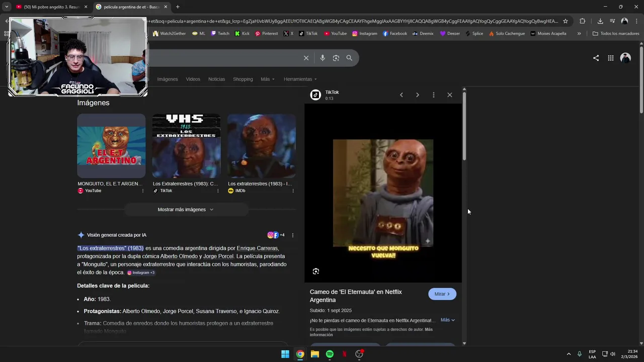This screenshot has height=362, width=644.
Task: Open the YouTube bookmark in bookmarks bar
Action: point(335,34)
